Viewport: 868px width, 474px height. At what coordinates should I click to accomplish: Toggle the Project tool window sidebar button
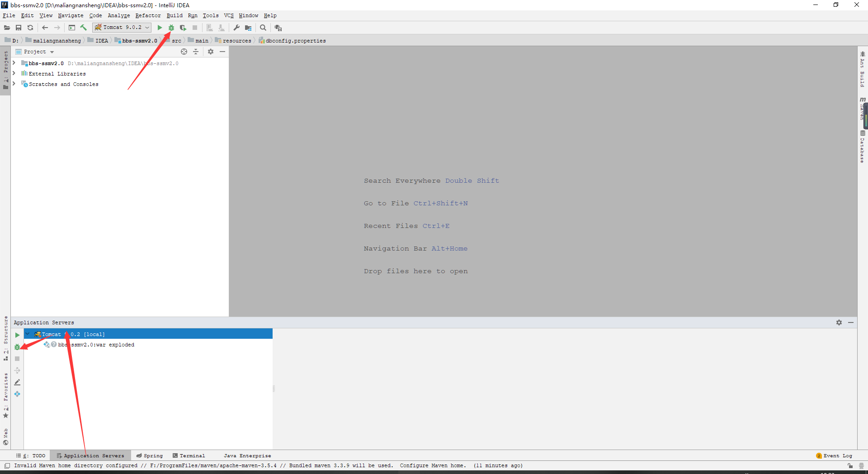pos(5,68)
